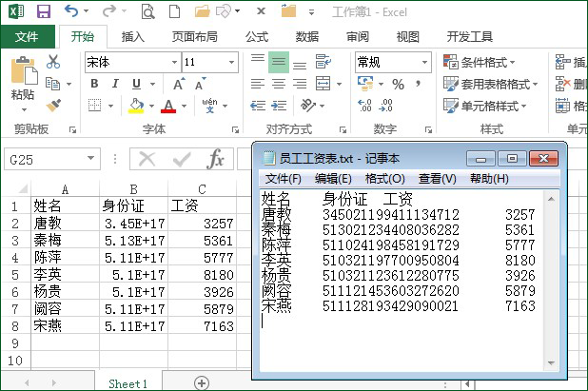Open the underline style dropdown arrow

click(x=152, y=84)
